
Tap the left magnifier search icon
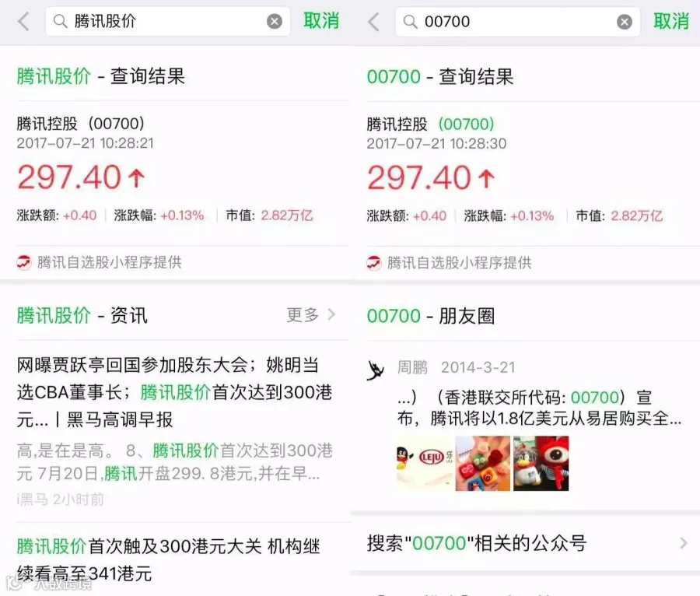(x=60, y=21)
